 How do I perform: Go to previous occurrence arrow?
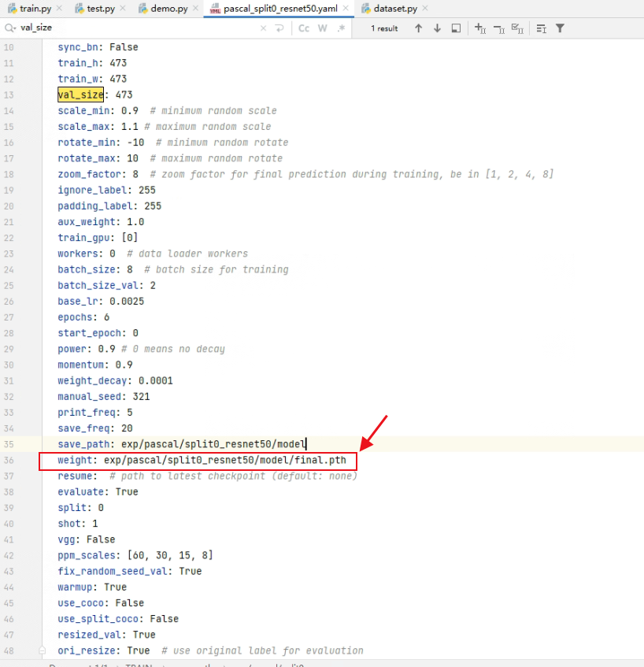419,28
